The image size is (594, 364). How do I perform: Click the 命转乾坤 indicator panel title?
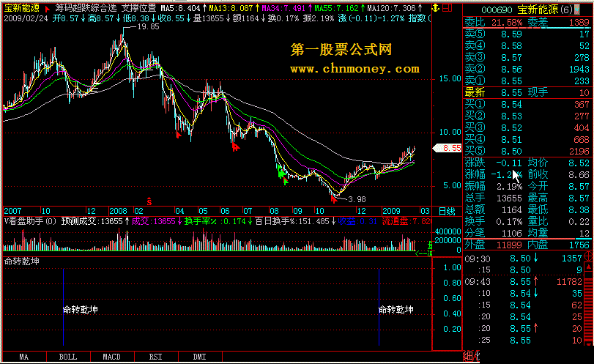click(21, 261)
